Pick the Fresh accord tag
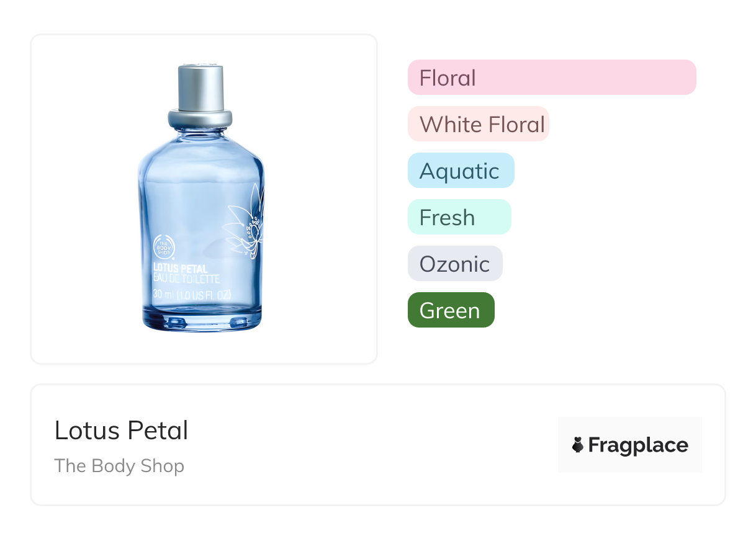This screenshot has width=756, height=536. point(459,217)
